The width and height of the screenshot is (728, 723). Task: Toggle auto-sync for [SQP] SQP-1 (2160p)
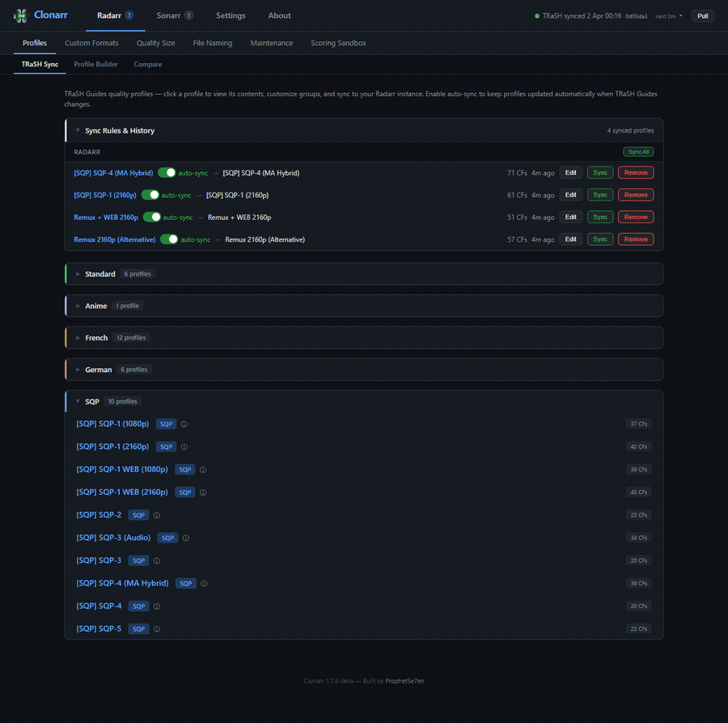pos(150,195)
